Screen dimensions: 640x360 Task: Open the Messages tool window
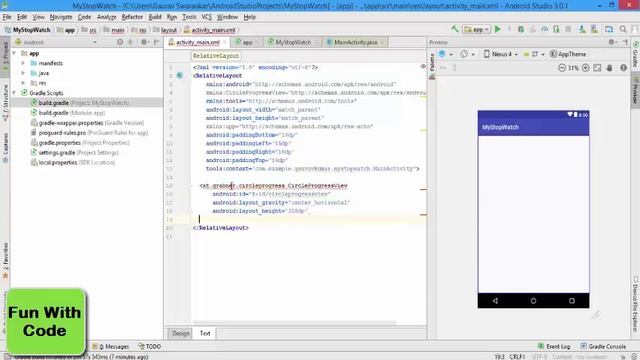[x=111, y=347]
